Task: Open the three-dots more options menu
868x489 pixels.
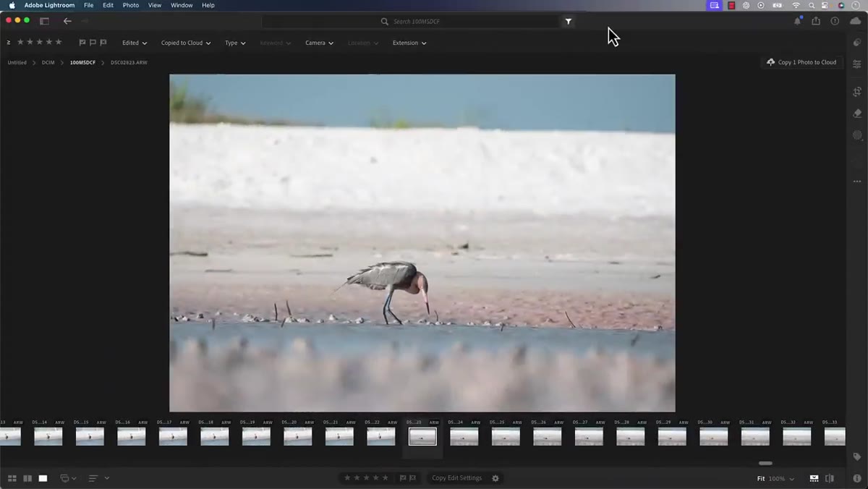Action: pyautogui.click(x=857, y=182)
